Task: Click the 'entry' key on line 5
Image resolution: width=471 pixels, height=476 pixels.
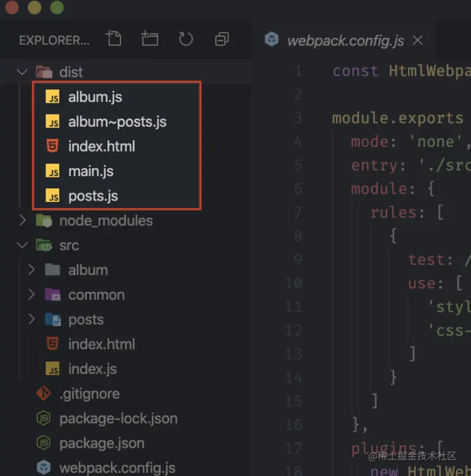Action: (x=374, y=166)
